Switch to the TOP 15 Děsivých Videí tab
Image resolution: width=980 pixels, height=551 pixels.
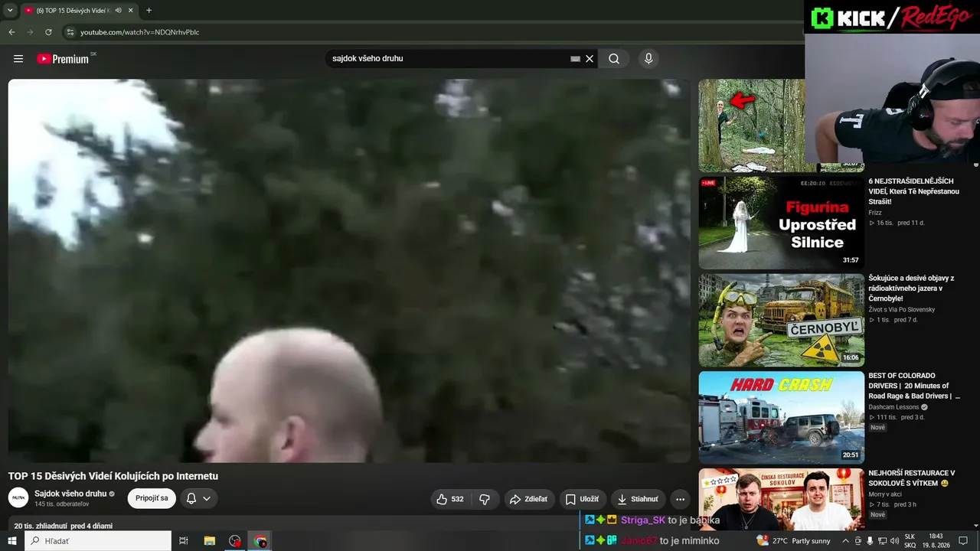click(73, 11)
